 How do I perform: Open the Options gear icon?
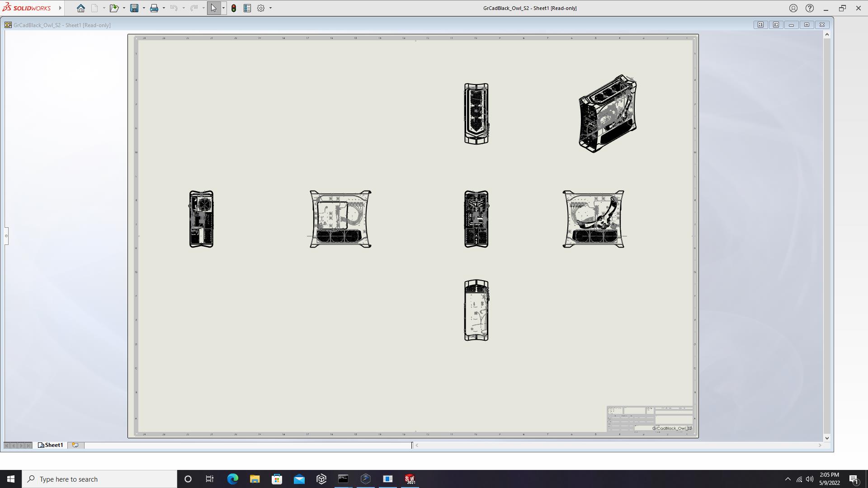[x=261, y=8]
